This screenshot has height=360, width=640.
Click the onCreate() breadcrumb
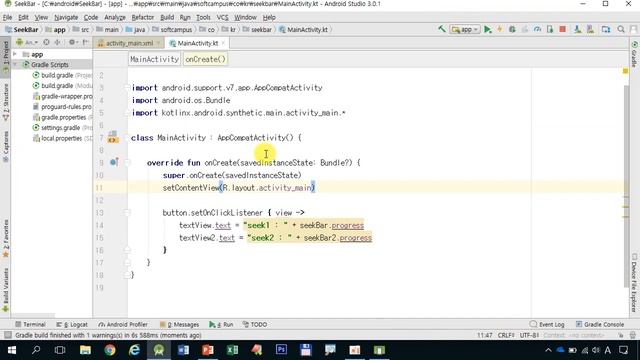point(205,59)
